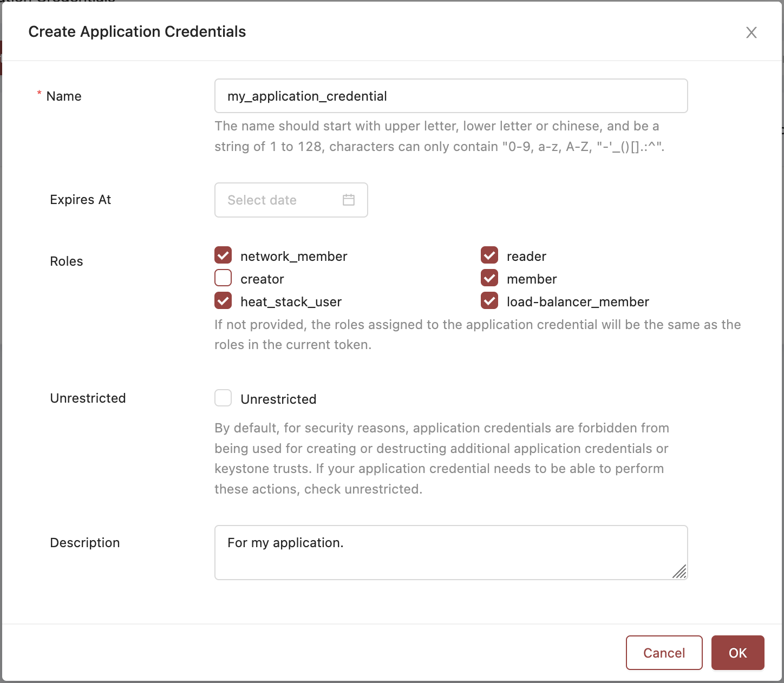Click the Description textarea resize handle
The height and width of the screenshot is (683, 784).
point(680,572)
